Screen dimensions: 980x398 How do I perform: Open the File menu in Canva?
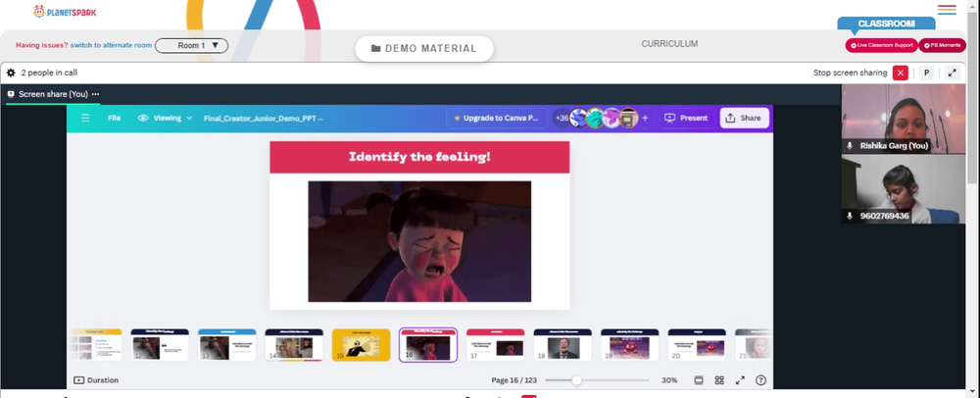coord(115,118)
